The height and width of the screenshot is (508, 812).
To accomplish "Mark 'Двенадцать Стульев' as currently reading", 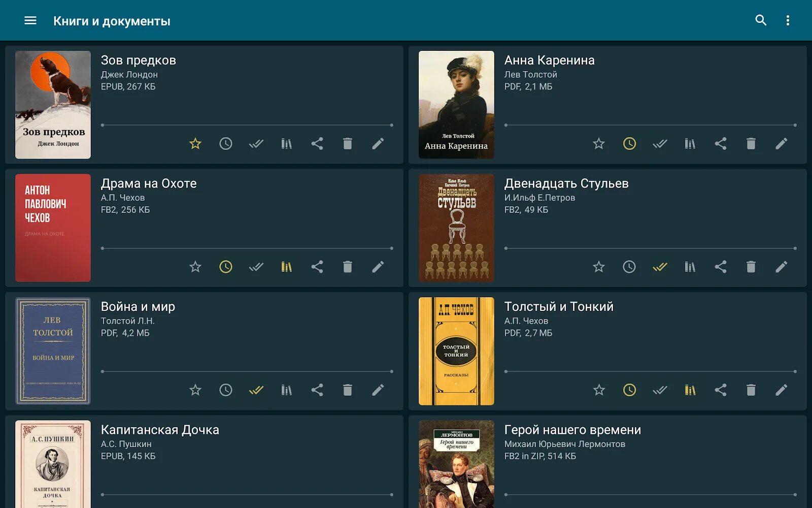I will click(629, 267).
